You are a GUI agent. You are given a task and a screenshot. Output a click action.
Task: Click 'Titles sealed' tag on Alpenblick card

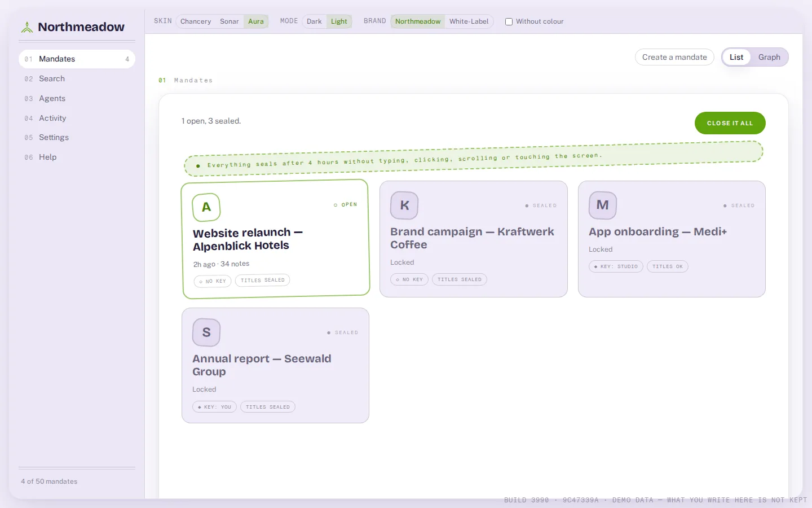pyautogui.click(x=263, y=280)
